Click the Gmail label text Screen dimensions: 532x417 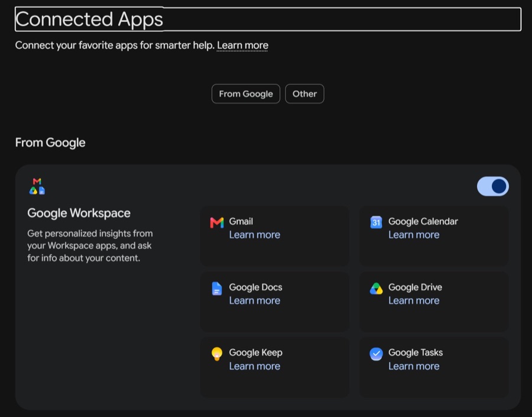(x=241, y=221)
